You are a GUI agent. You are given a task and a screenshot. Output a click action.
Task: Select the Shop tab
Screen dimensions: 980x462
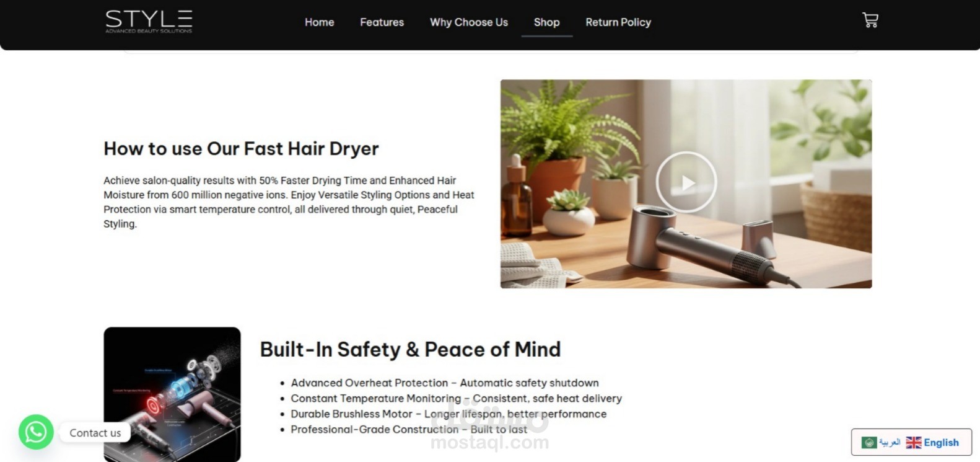coord(546,22)
